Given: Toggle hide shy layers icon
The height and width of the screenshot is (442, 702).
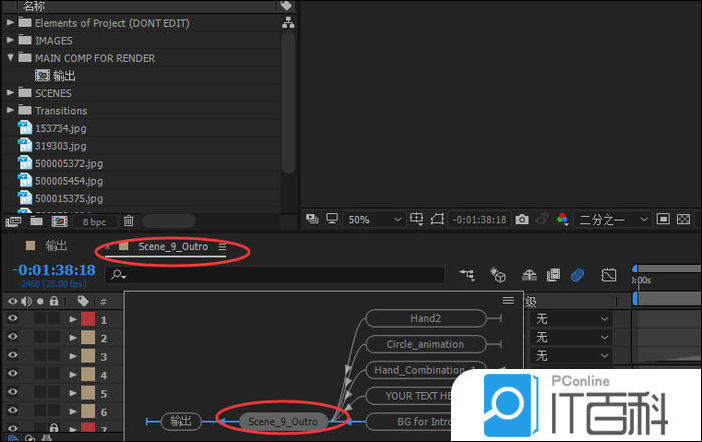Looking at the screenshot, I should click(529, 275).
